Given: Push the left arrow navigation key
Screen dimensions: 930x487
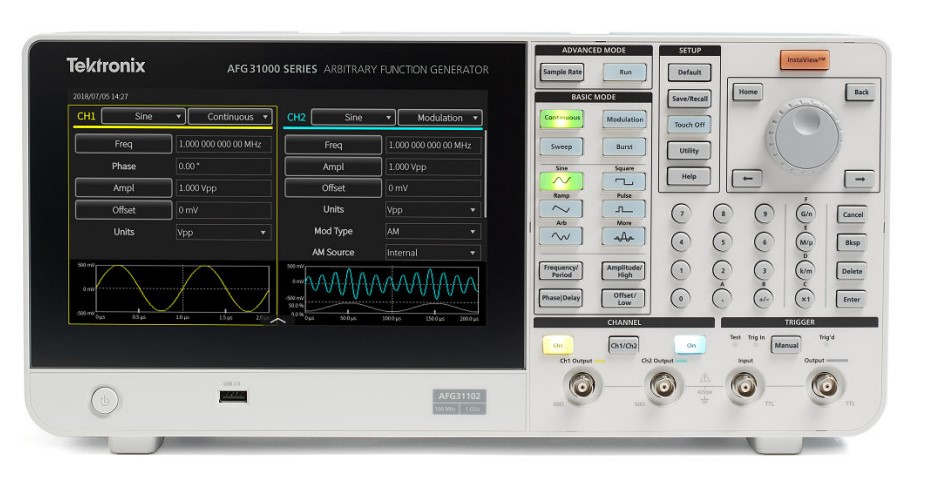Looking at the screenshot, I should click(x=747, y=178).
